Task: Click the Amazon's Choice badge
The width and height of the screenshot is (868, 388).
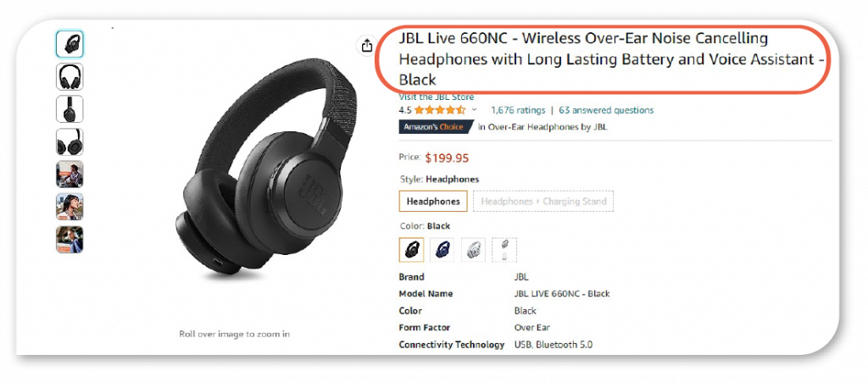Action: (x=436, y=127)
